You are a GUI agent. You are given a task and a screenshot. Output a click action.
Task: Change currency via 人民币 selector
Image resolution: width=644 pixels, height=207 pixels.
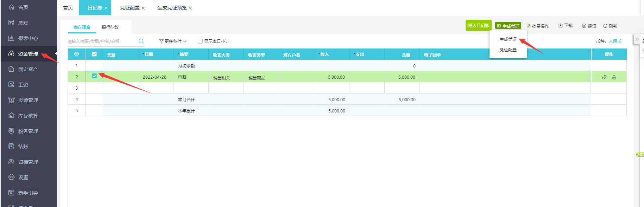point(615,41)
